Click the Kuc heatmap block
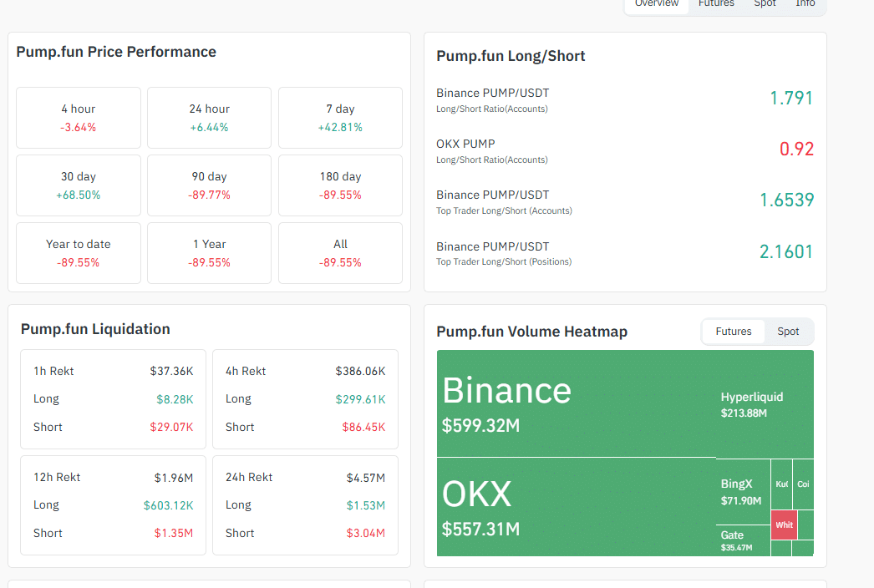 click(x=781, y=484)
